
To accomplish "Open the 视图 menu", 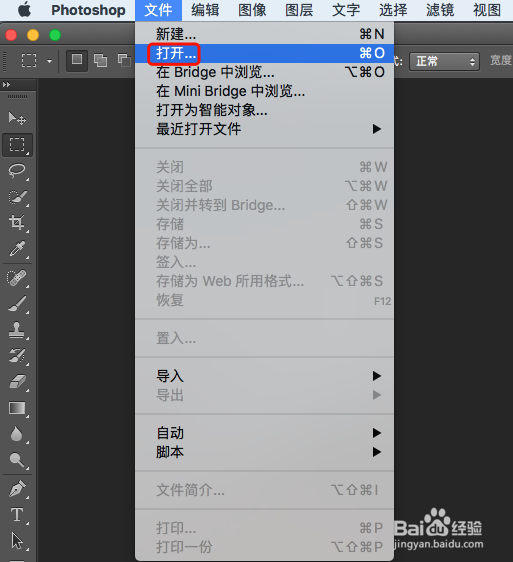I will (x=487, y=10).
